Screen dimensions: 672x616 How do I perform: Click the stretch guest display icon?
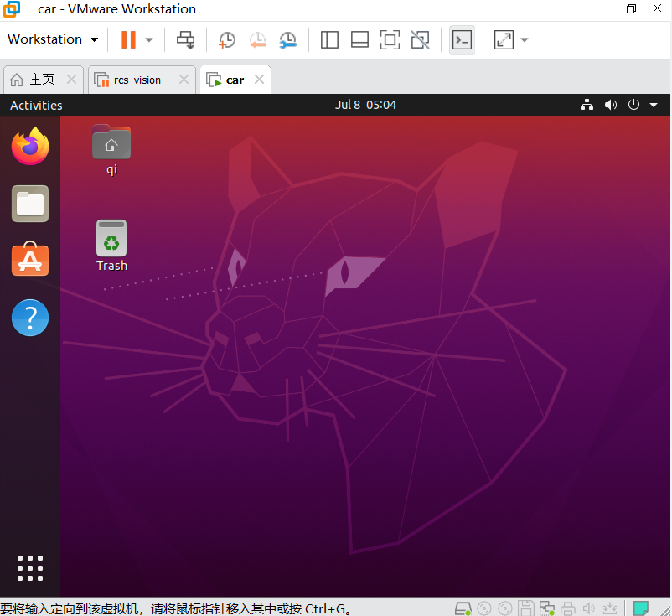coord(504,40)
